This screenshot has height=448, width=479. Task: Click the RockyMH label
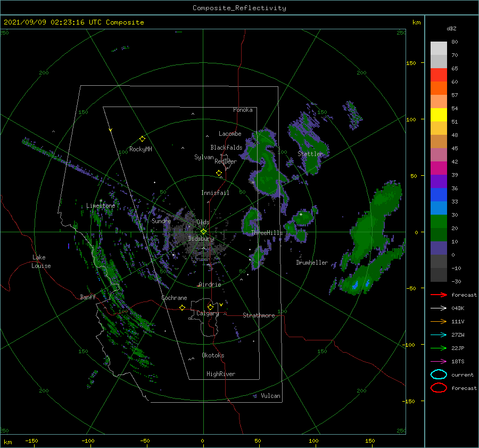coord(141,149)
